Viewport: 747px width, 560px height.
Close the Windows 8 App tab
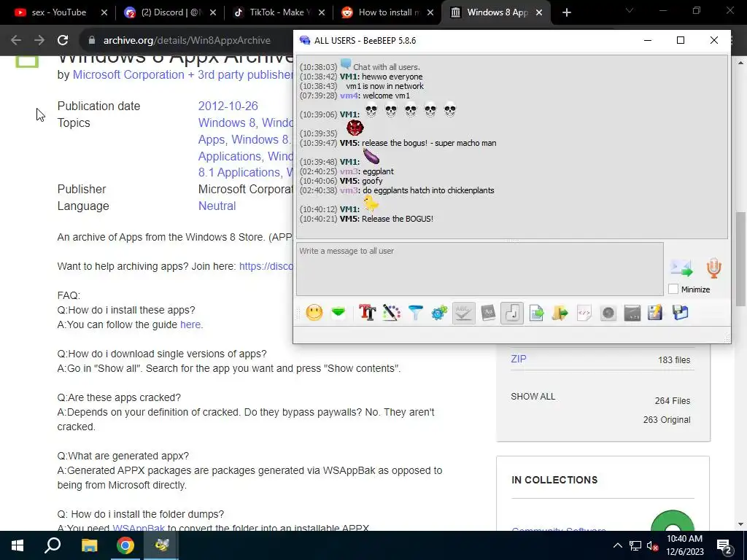[539, 13]
